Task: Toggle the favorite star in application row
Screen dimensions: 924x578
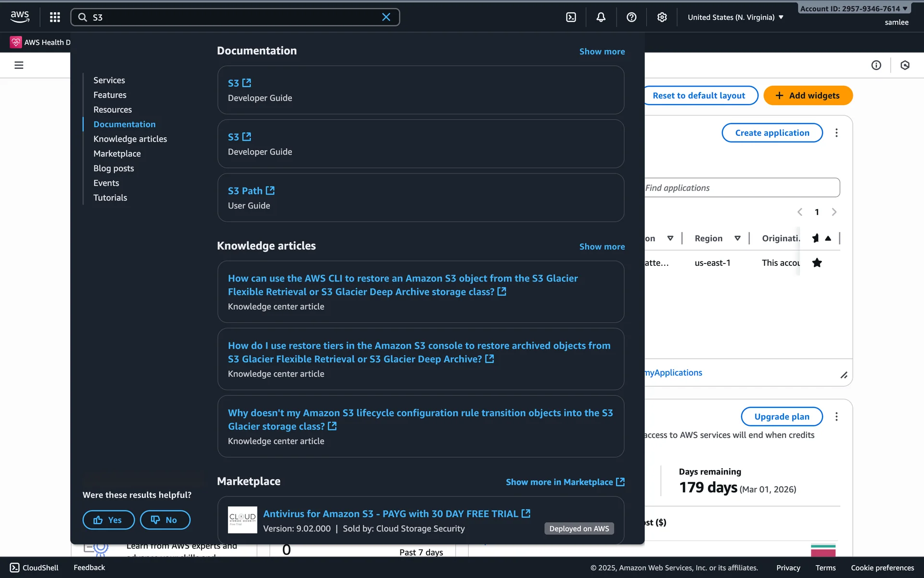Action: [817, 263]
